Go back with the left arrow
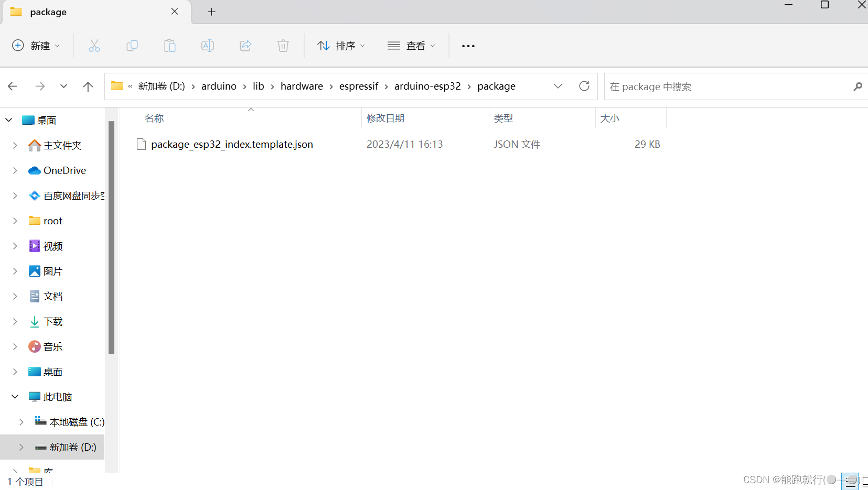 click(13, 86)
